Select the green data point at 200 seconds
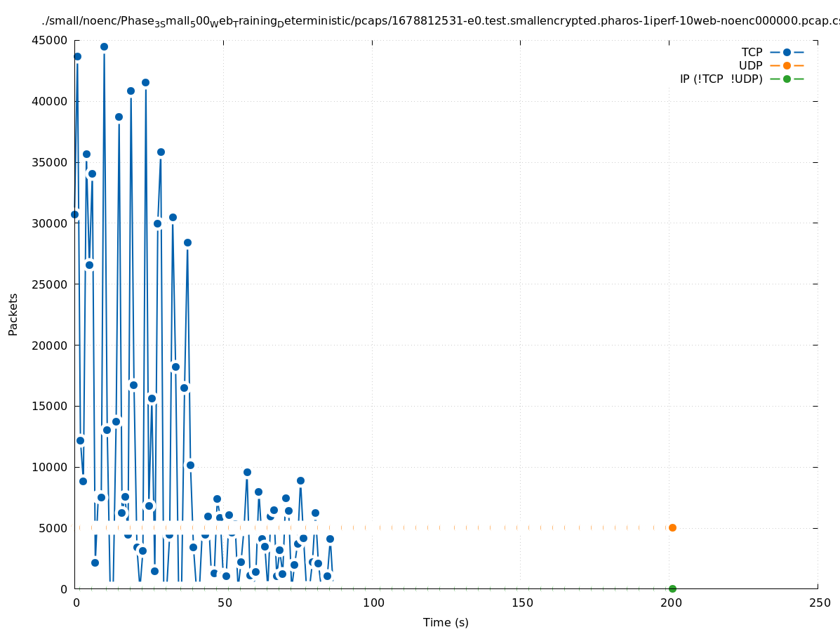840x632 pixels. [672, 588]
